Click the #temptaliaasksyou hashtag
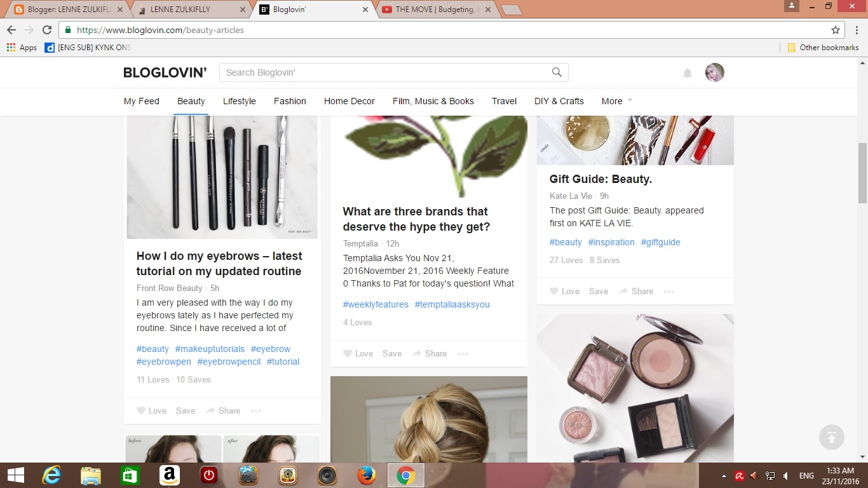Image resolution: width=868 pixels, height=488 pixels. pyautogui.click(x=452, y=304)
